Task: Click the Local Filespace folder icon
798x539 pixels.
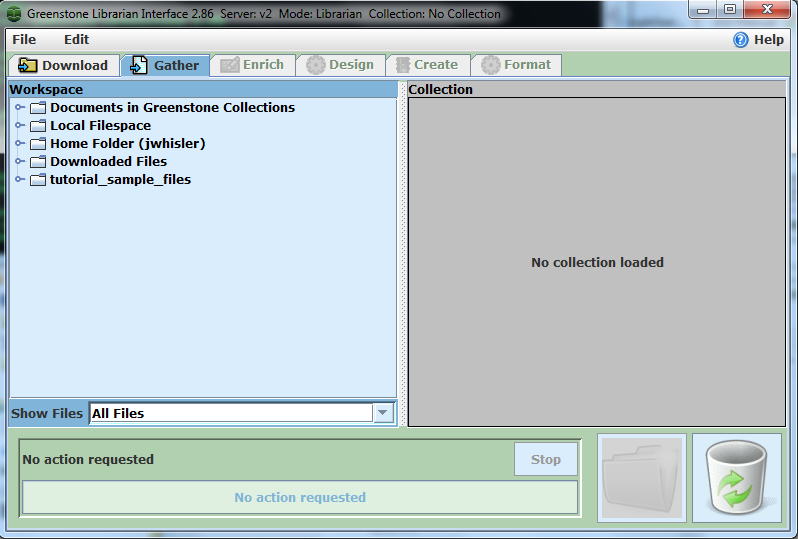Action: [38, 126]
